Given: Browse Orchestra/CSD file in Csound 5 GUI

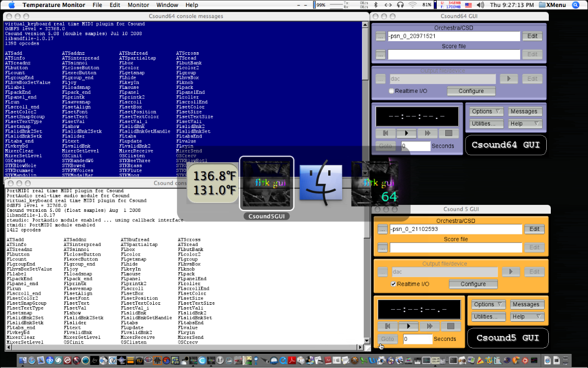Looking at the screenshot, I should coord(382,229).
